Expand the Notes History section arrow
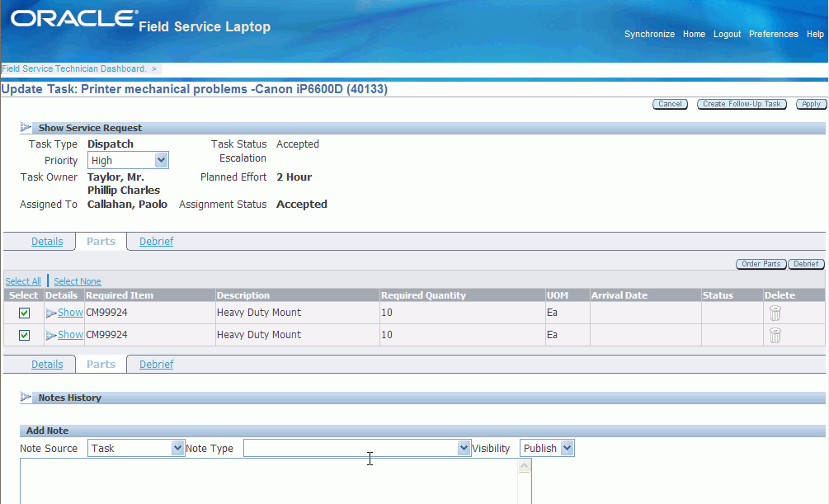829x504 pixels. [x=26, y=397]
